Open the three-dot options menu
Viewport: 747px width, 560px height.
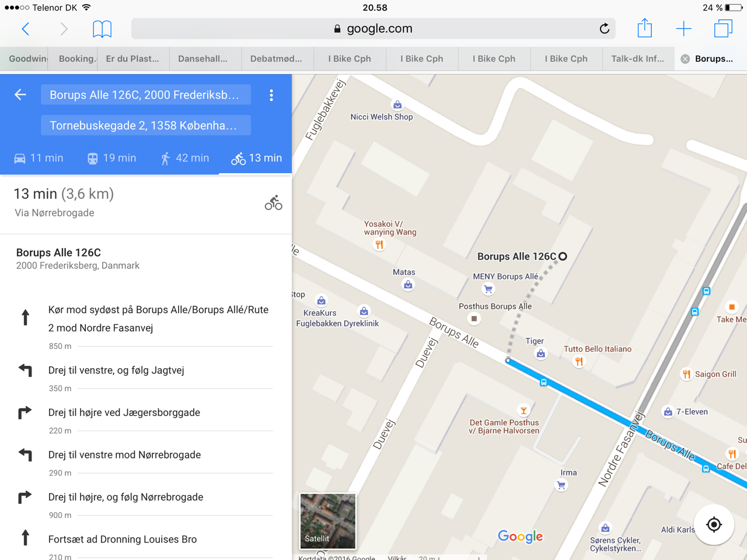coord(271,95)
